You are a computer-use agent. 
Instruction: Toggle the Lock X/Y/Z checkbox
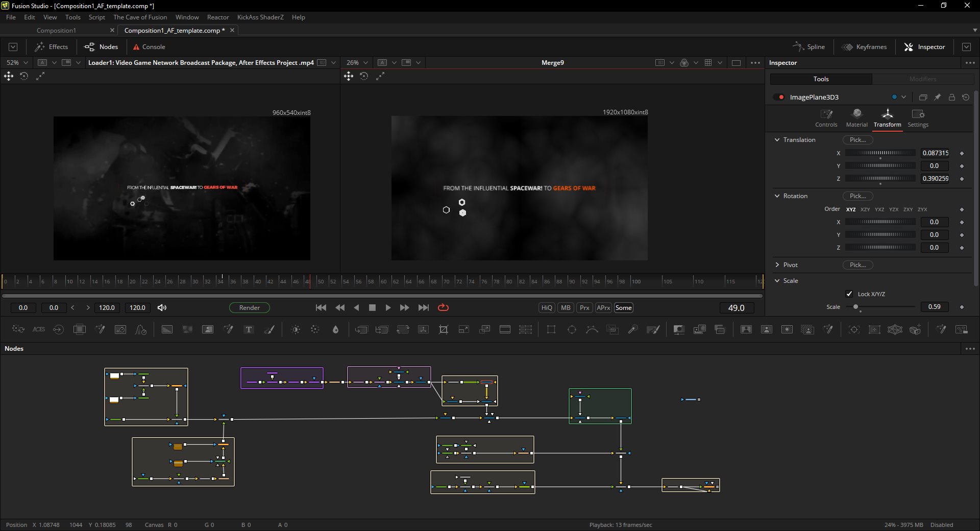coord(849,294)
